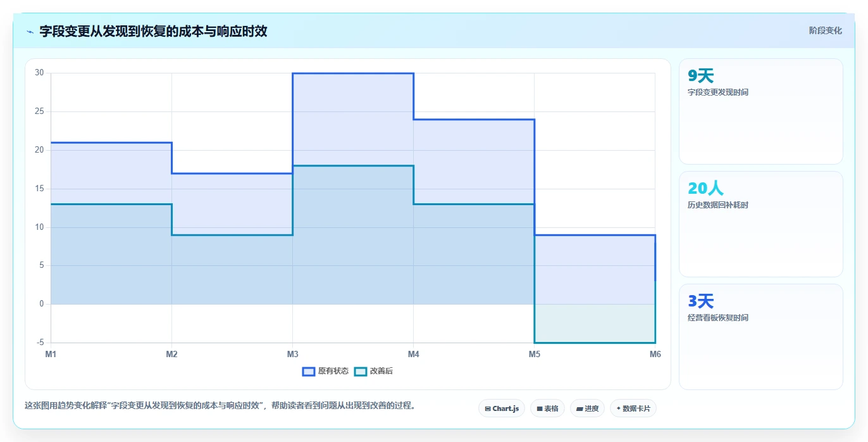The width and height of the screenshot is (868, 442).
Task: Click the 表格 tag
Action: (547, 408)
